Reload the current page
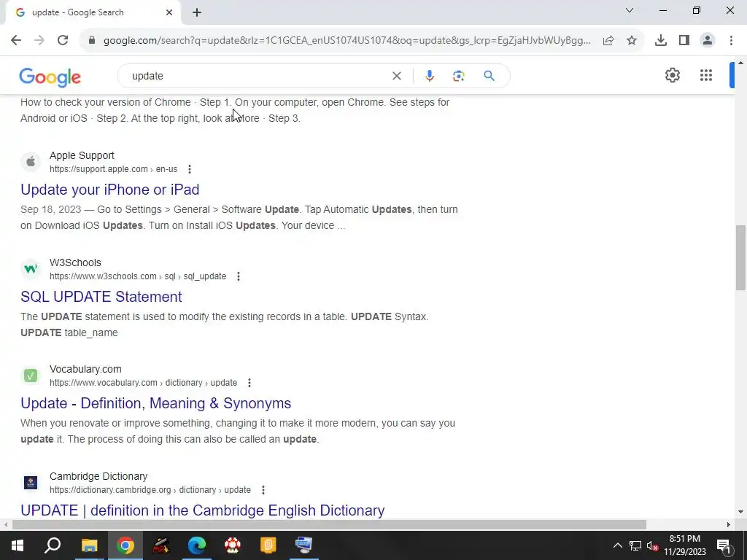 coord(63,41)
